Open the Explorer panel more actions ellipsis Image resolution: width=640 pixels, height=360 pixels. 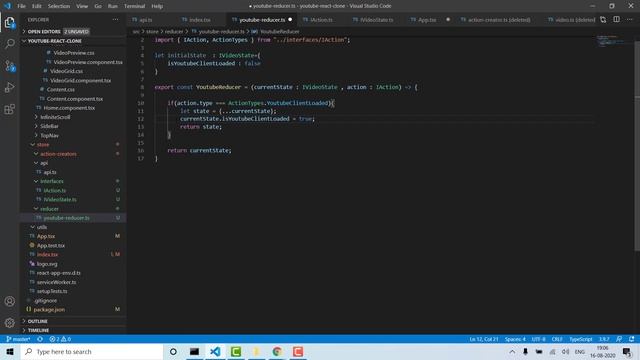(x=116, y=20)
